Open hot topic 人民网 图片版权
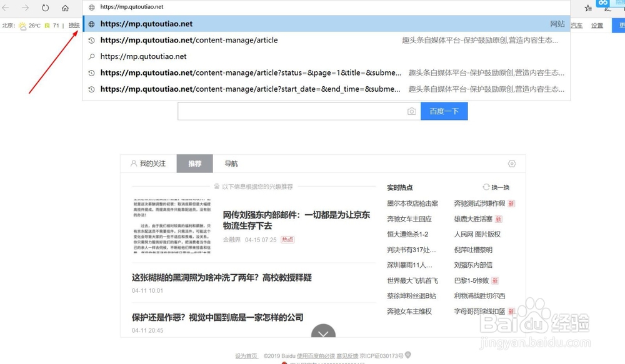 point(477,234)
